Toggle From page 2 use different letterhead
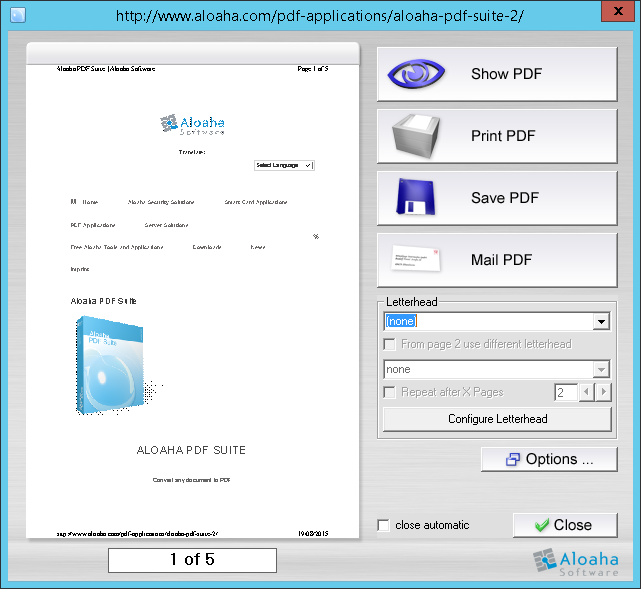The height and width of the screenshot is (589, 641). (x=390, y=344)
